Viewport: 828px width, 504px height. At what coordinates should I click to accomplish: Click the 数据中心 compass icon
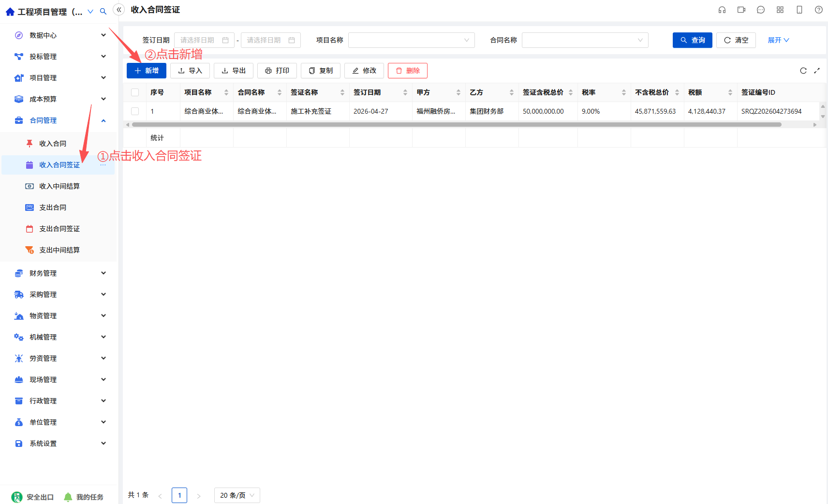(x=19, y=35)
